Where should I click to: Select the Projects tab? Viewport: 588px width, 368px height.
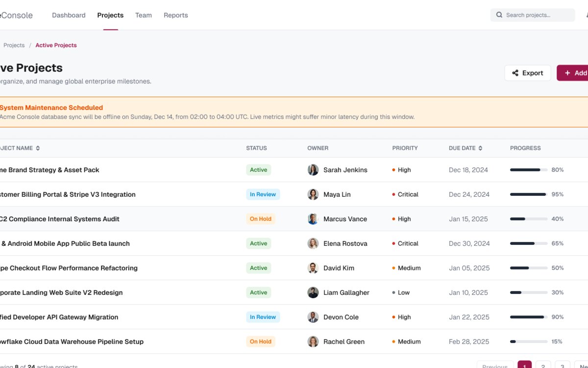coord(110,15)
